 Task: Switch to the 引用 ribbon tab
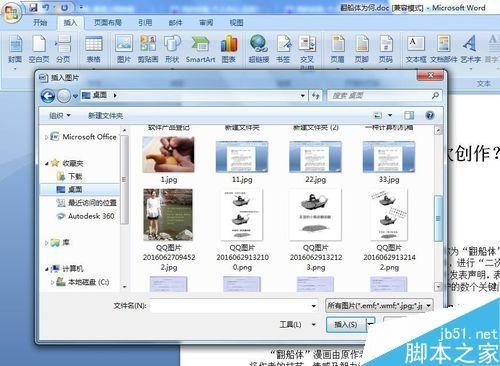145,22
